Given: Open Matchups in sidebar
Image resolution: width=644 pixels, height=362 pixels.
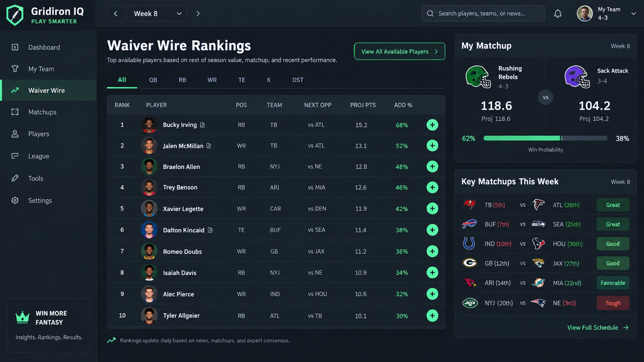Looking at the screenshot, I should coord(48,112).
